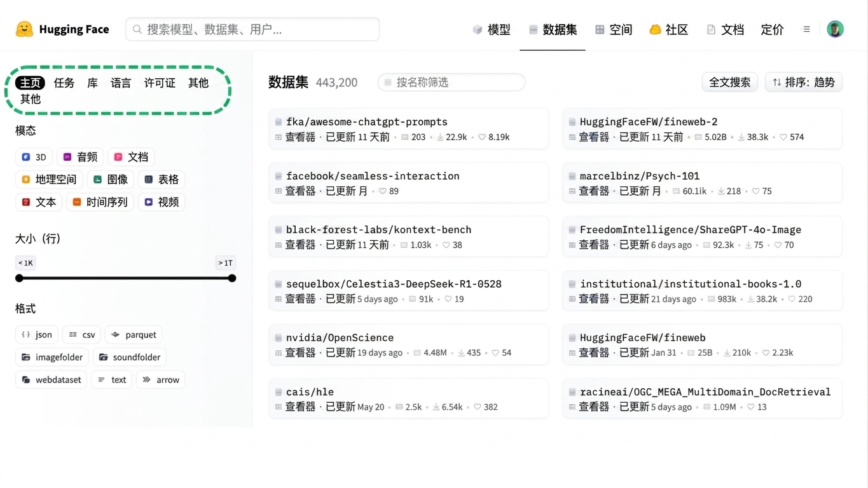
Task: Toggle the 时间序列 modality filter
Action: (100, 202)
